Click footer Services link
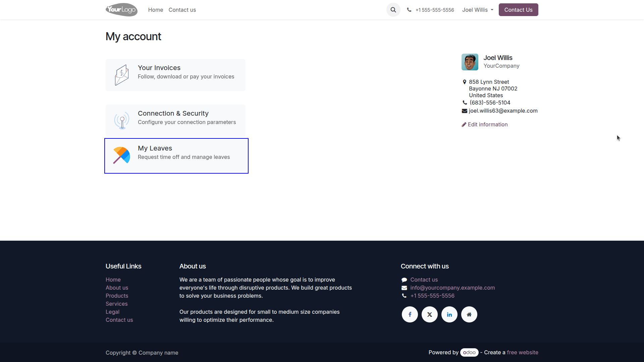 point(116,304)
